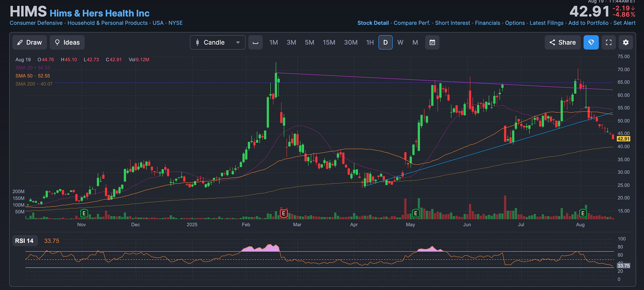
Task: Open the Consumer Defensive sector link
Action: click(36, 23)
